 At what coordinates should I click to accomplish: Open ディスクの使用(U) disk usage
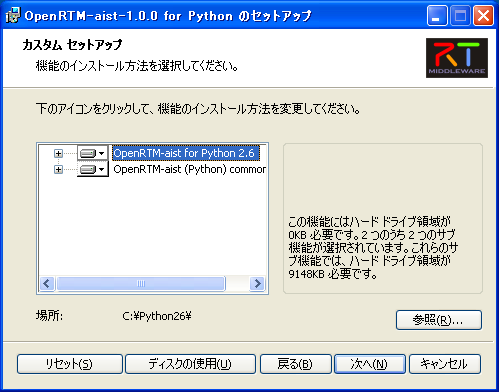point(190,364)
